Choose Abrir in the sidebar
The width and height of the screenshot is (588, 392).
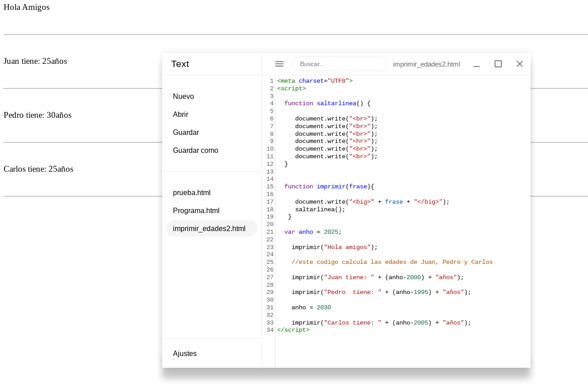coord(181,114)
